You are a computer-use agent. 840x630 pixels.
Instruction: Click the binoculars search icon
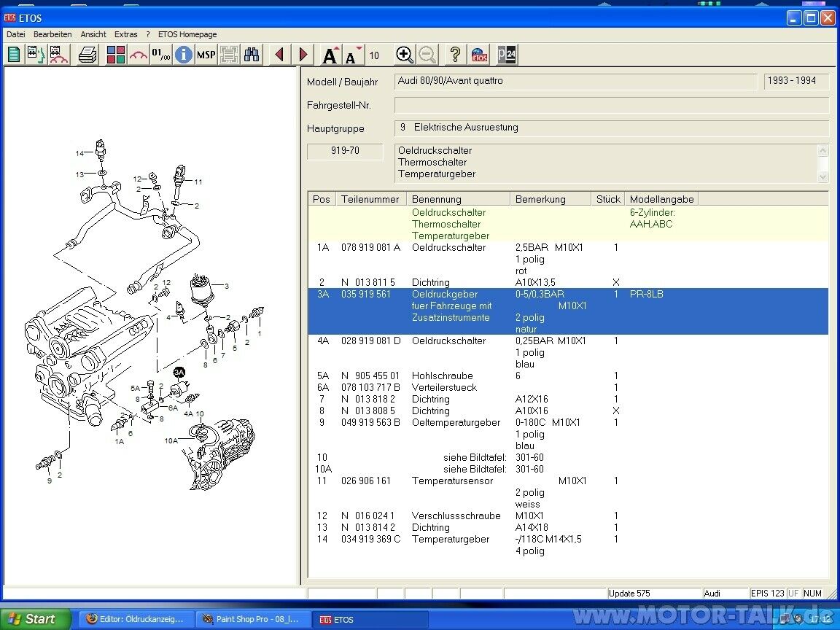point(252,55)
